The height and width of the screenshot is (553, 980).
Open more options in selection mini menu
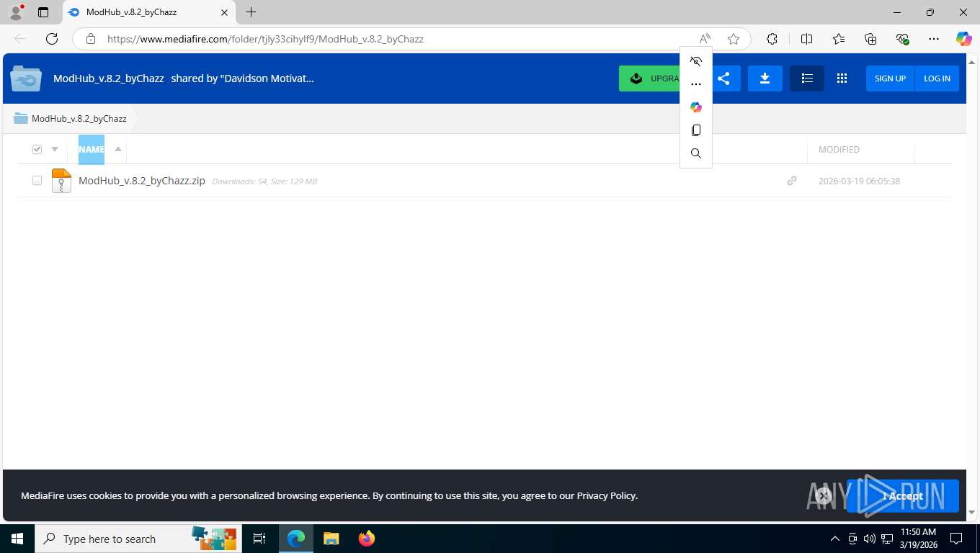[696, 84]
